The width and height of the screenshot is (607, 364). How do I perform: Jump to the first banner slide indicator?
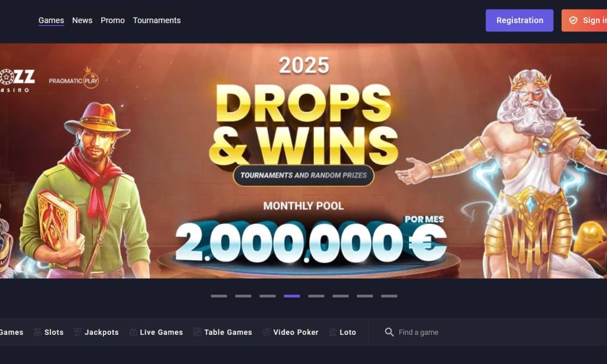click(x=219, y=296)
